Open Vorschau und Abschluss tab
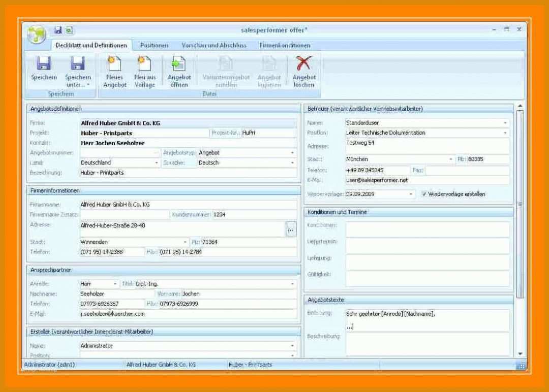The width and height of the screenshot is (549, 392). pyautogui.click(x=214, y=46)
